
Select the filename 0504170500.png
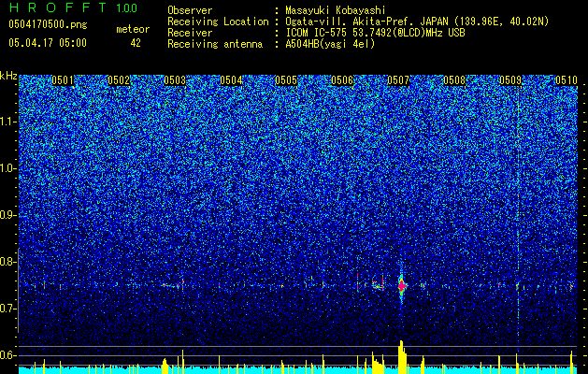click(x=48, y=24)
